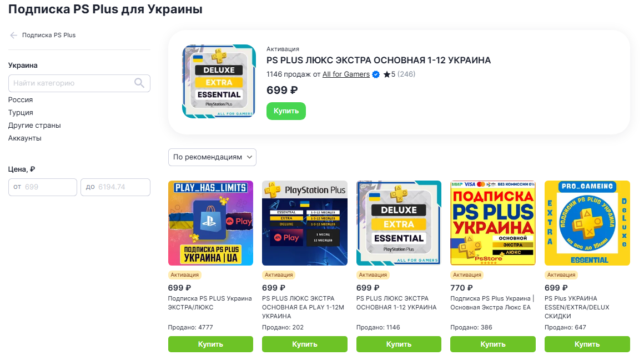
Task: Click the Купить button in featured offer
Action: click(286, 111)
